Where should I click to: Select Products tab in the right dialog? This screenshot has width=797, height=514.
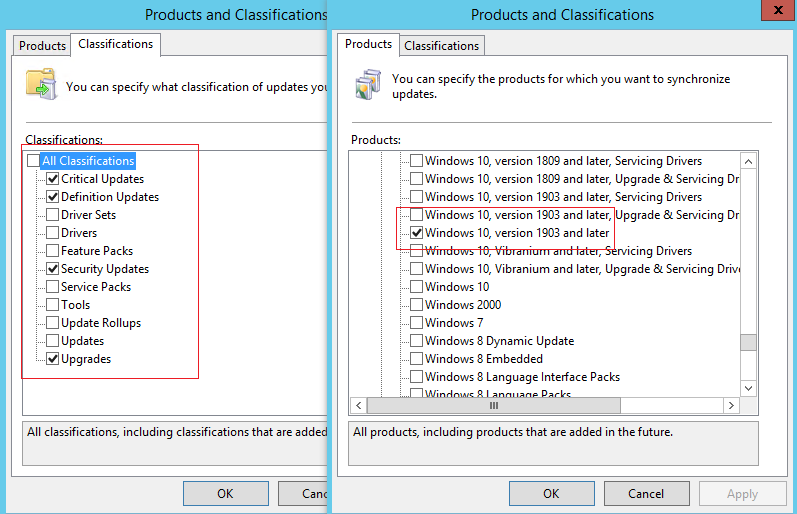(x=369, y=44)
